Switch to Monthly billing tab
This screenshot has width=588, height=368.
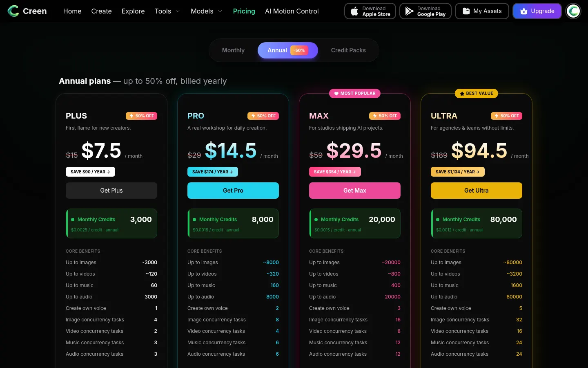[x=233, y=50]
